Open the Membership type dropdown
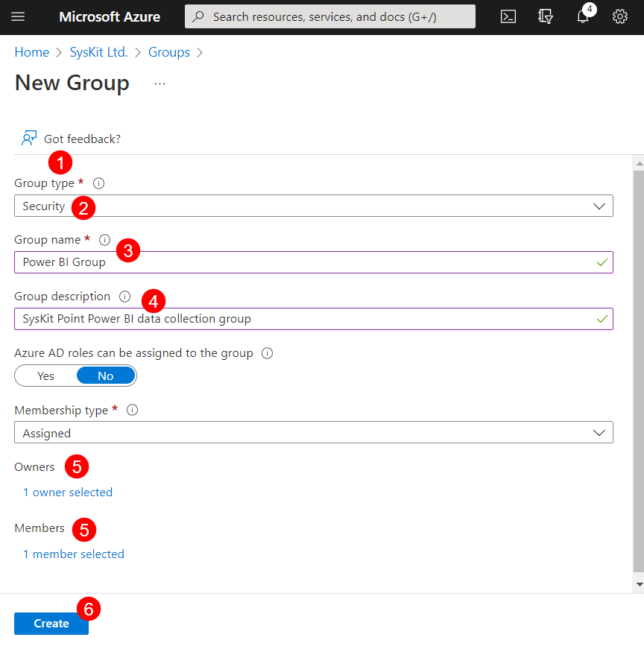Viewport: 644px width, 646px height. (602, 432)
